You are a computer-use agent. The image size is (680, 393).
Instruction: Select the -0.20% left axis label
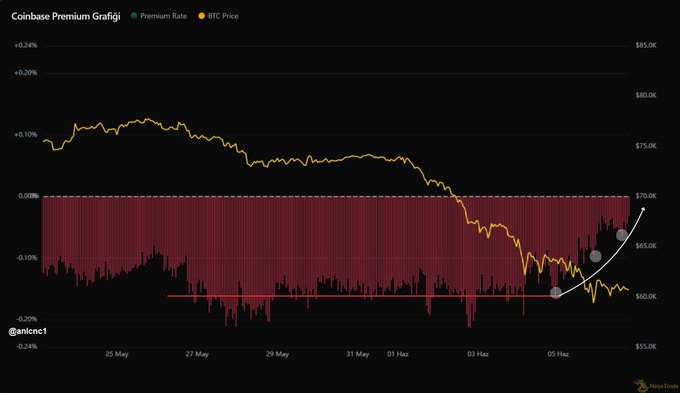[x=27, y=319]
